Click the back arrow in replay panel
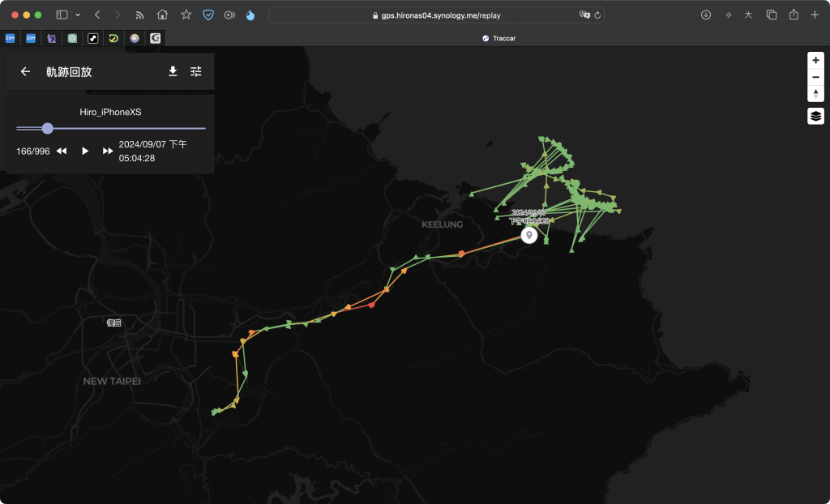830x504 pixels. tap(26, 71)
